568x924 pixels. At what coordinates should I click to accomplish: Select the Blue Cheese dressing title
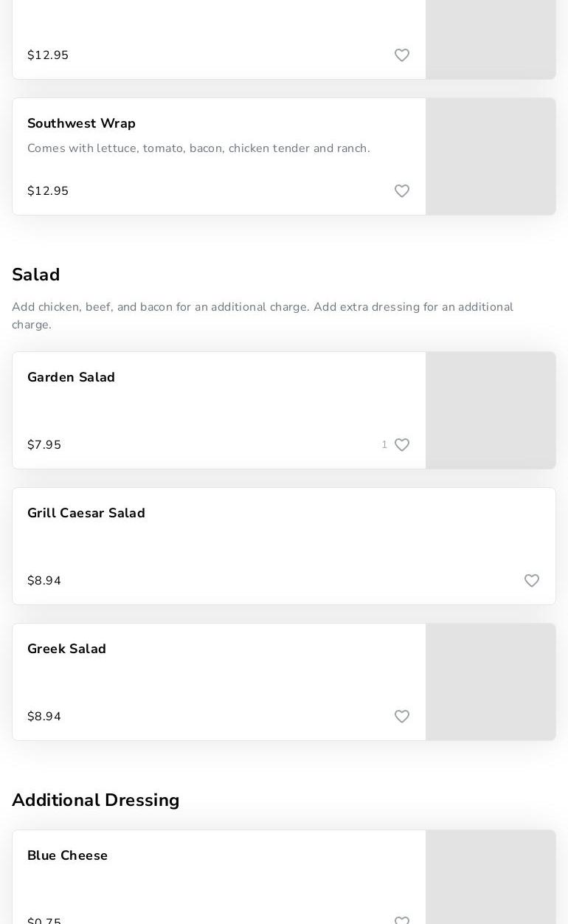pyautogui.click(x=67, y=855)
